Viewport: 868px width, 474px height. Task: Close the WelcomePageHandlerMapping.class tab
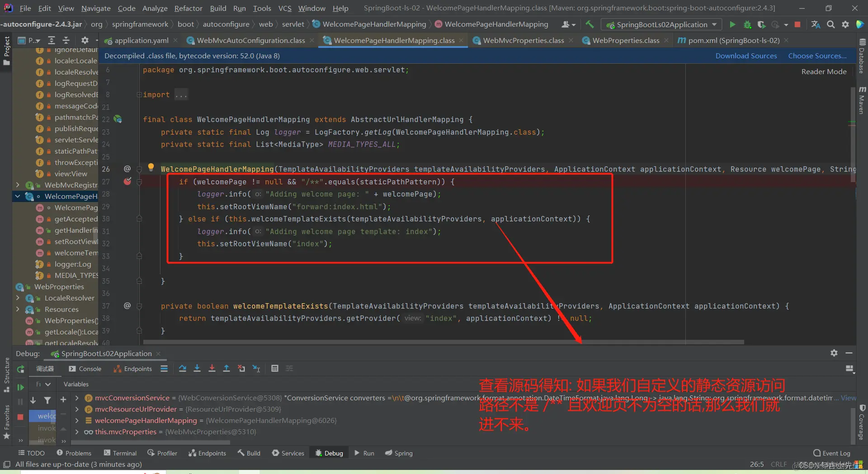(x=461, y=40)
